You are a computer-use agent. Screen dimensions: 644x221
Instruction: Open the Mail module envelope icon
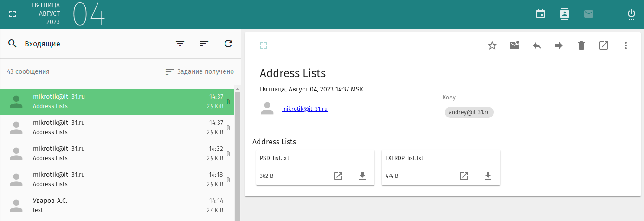589,14
